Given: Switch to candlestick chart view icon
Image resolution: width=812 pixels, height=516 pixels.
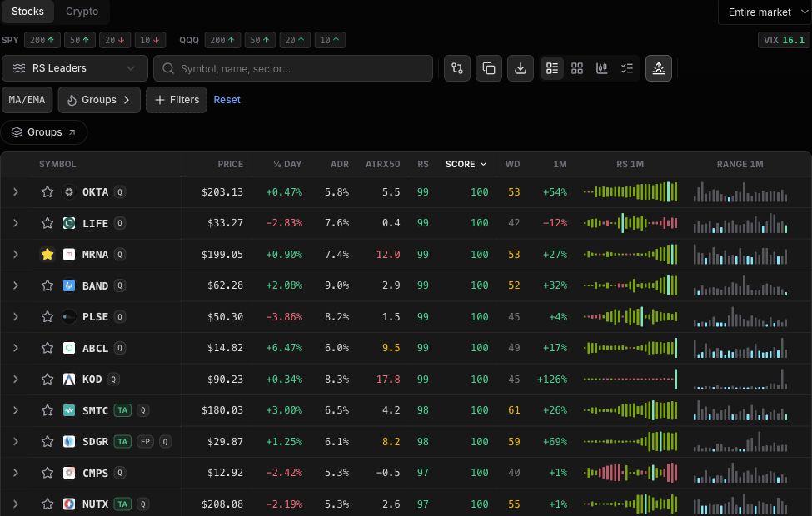Looking at the screenshot, I should (602, 68).
